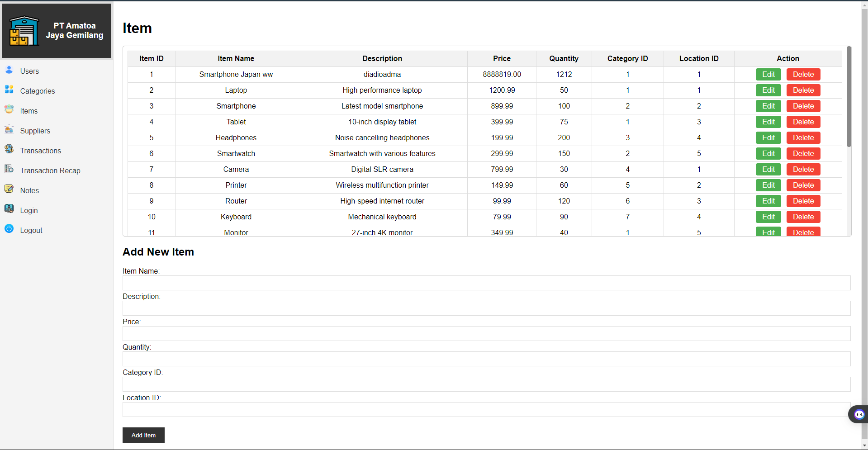Click the Logout power icon
This screenshot has height=450, width=868.
[9, 229]
